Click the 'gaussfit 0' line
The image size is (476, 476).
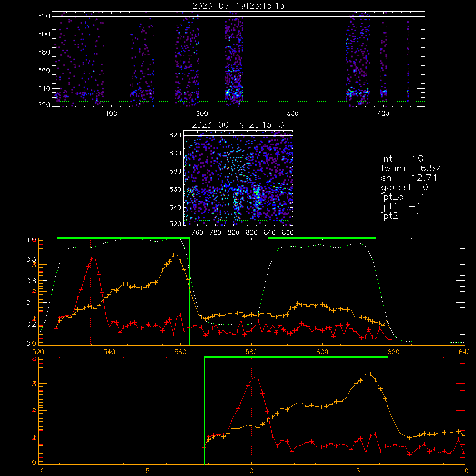click(405, 187)
